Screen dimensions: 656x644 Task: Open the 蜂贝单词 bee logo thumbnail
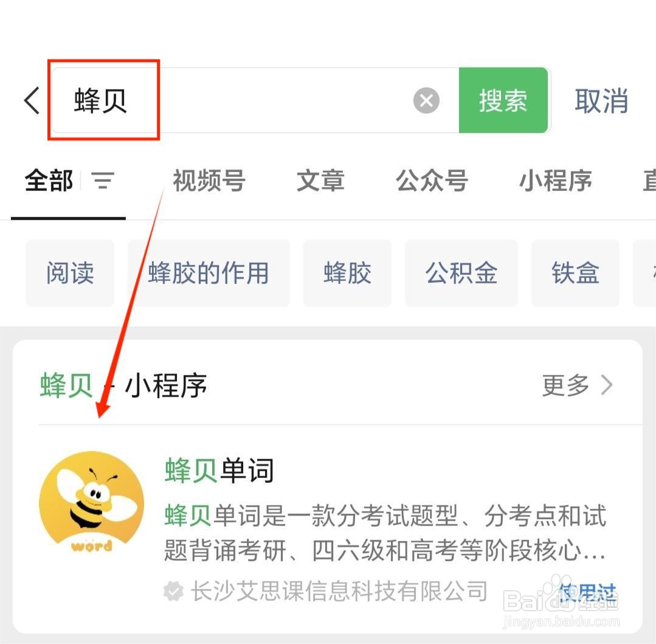click(x=91, y=504)
